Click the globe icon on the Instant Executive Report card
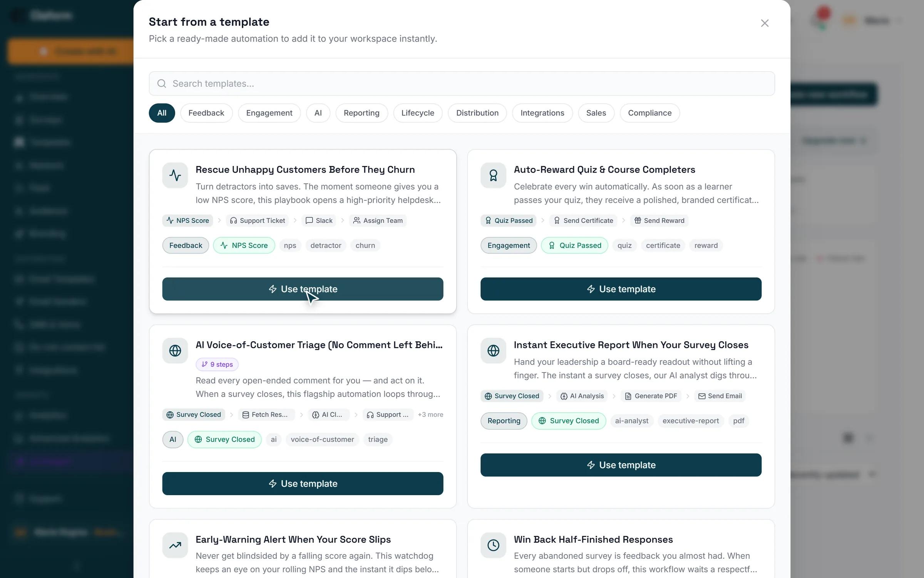Screen dimensions: 924x578 [493, 351]
